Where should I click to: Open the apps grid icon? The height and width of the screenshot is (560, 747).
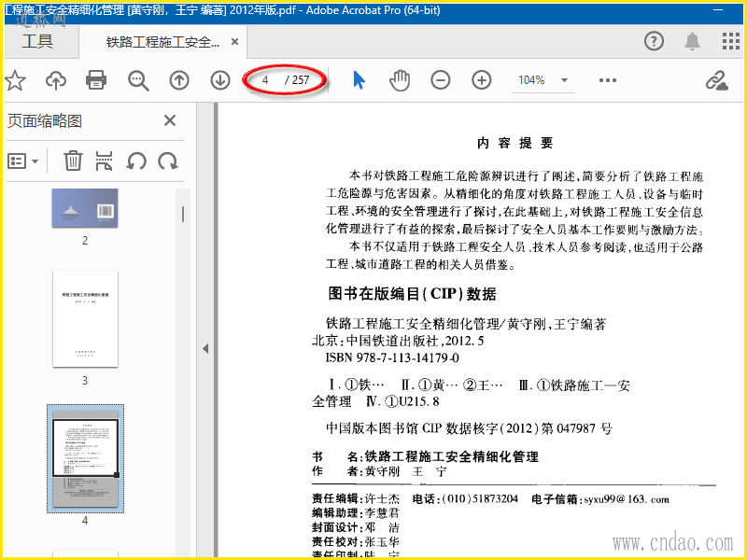(x=730, y=41)
